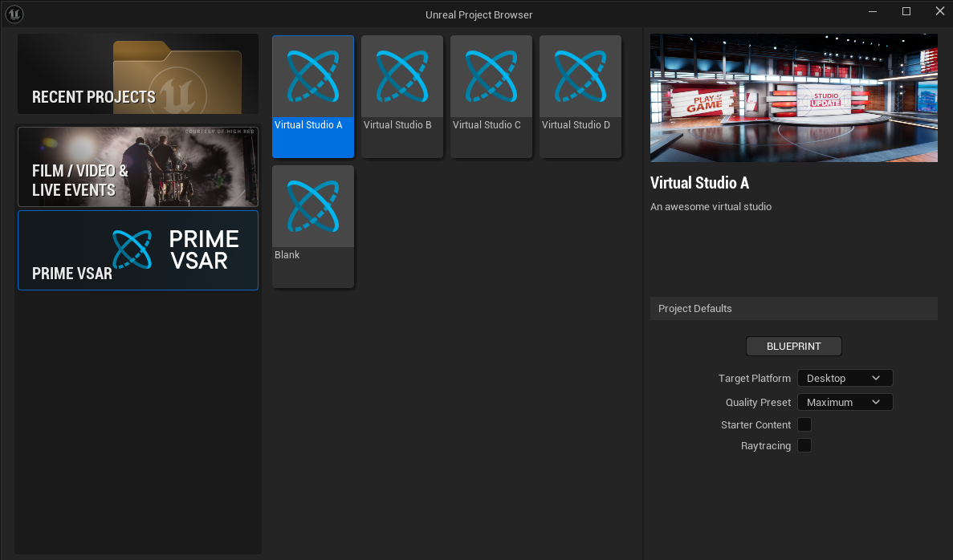The height and width of the screenshot is (560, 953).
Task: Click the Unreal Project Browser window title
Action: coord(479,14)
